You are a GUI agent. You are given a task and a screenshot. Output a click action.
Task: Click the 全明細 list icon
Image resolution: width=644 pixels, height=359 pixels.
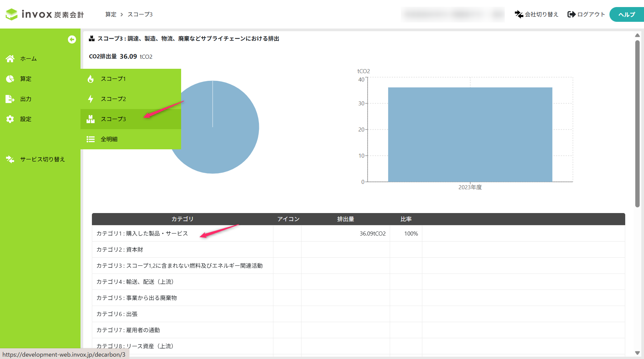(91, 139)
